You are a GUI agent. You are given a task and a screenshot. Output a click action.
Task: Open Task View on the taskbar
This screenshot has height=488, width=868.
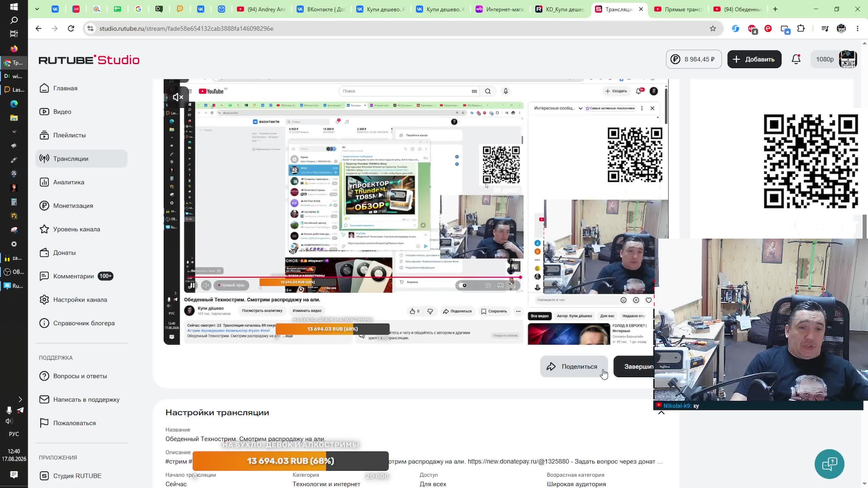[x=14, y=34]
